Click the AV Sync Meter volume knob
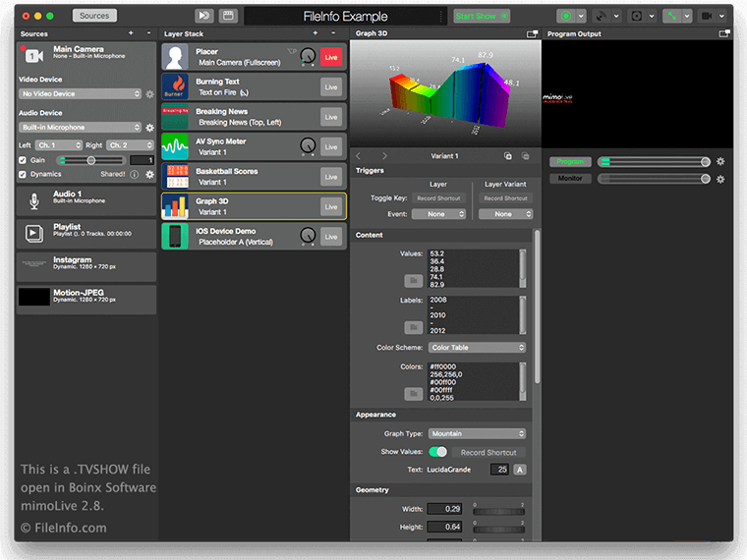Viewport: 747px width, 560px height. [x=308, y=146]
